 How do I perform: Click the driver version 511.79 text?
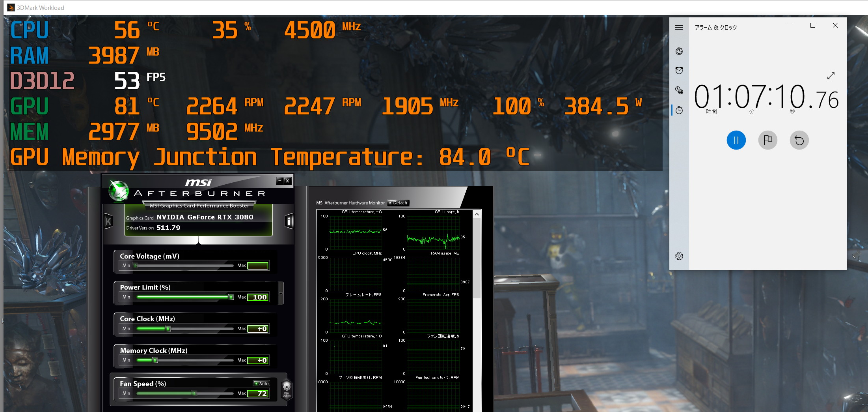168,228
